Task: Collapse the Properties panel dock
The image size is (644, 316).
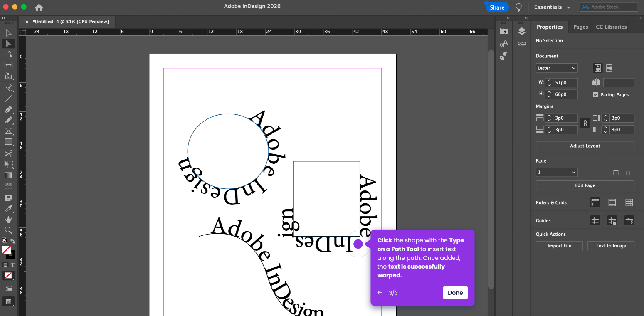Action: coord(640,18)
